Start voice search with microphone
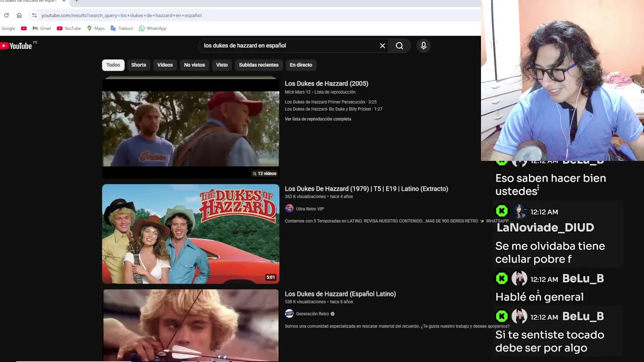Viewport: 644px width, 362px height. [x=424, y=46]
